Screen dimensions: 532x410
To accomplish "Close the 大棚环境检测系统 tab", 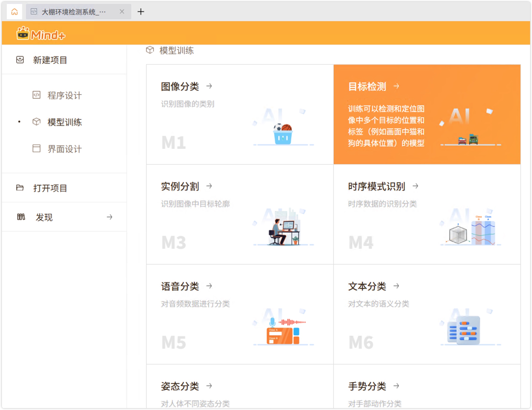I will (x=122, y=11).
